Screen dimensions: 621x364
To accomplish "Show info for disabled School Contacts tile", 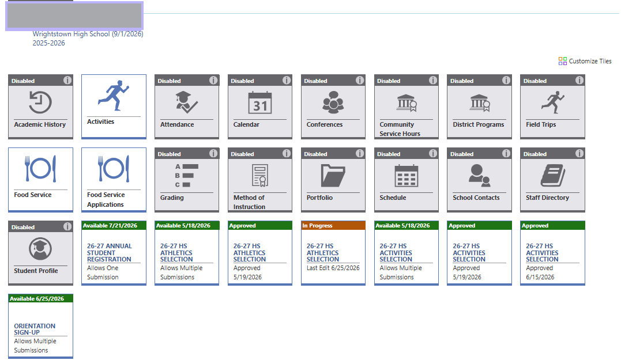I will point(506,154).
